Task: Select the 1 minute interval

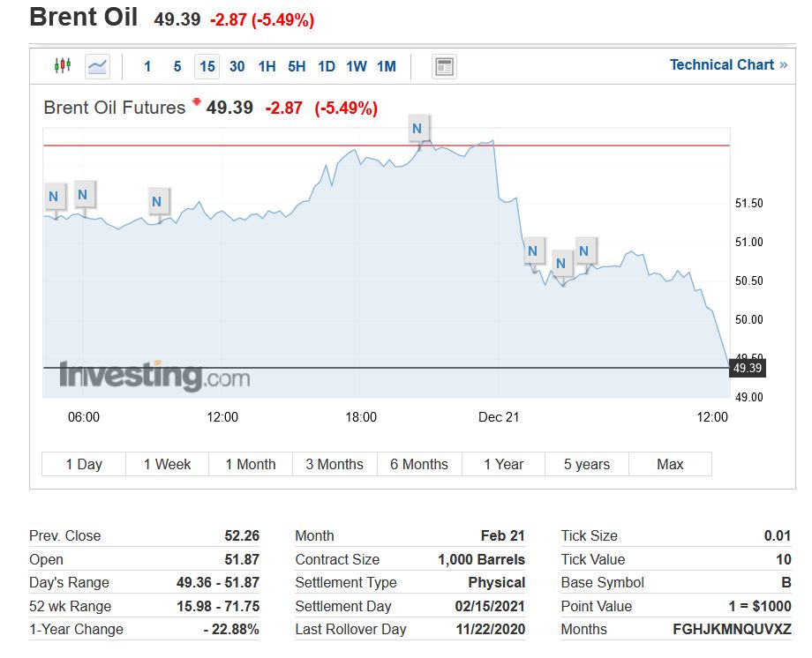Action: point(147,66)
